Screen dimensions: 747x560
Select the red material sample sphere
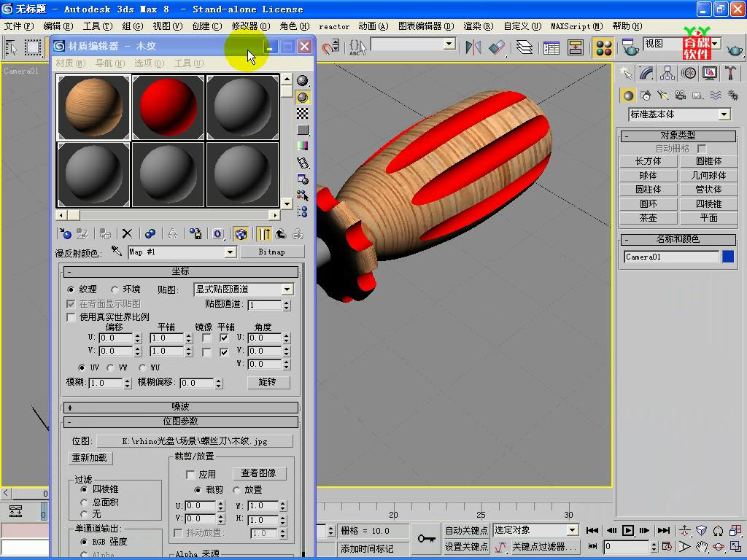tap(168, 107)
